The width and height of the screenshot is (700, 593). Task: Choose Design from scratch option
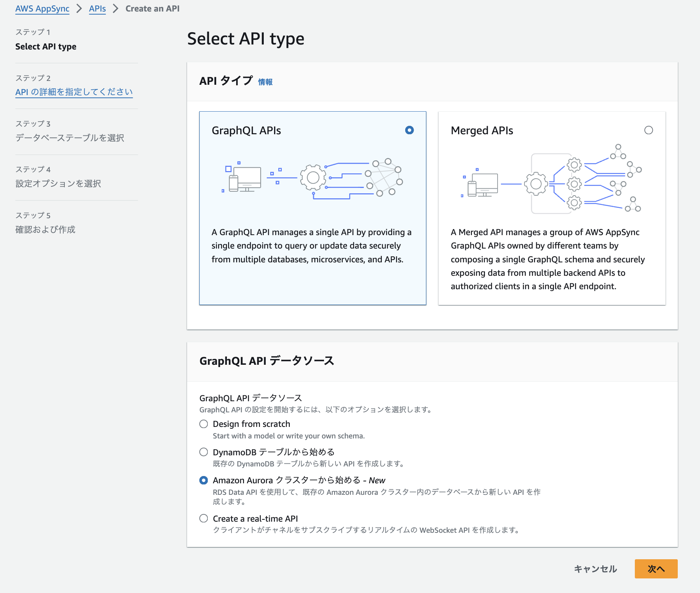[204, 424]
